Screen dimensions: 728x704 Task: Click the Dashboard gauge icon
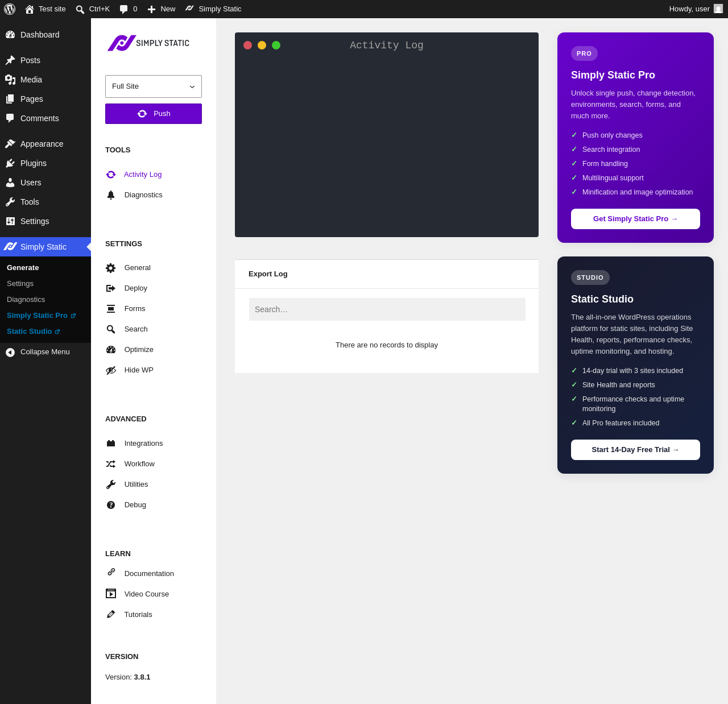pyautogui.click(x=10, y=35)
